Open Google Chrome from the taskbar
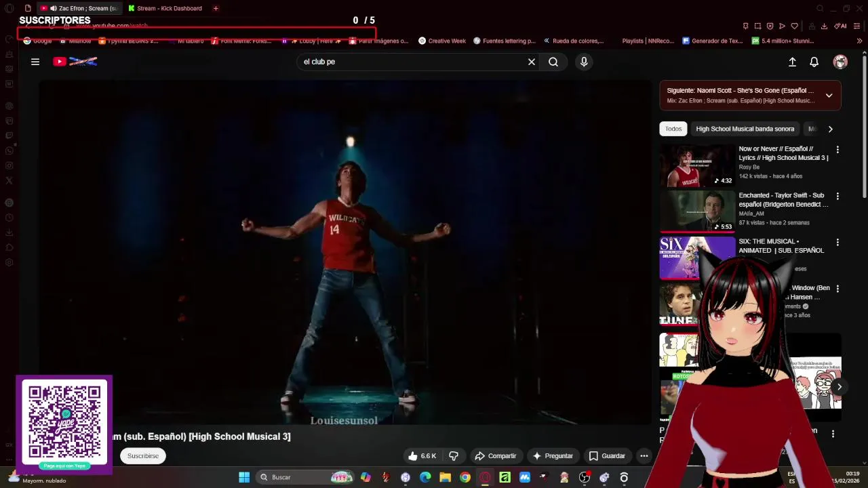868x488 pixels. pyautogui.click(x=465, y=477)
